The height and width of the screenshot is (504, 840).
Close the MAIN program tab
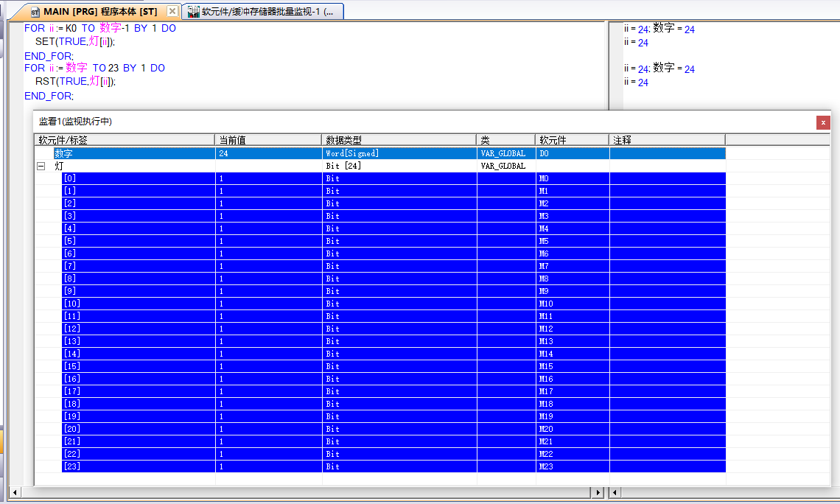point(172,12)
